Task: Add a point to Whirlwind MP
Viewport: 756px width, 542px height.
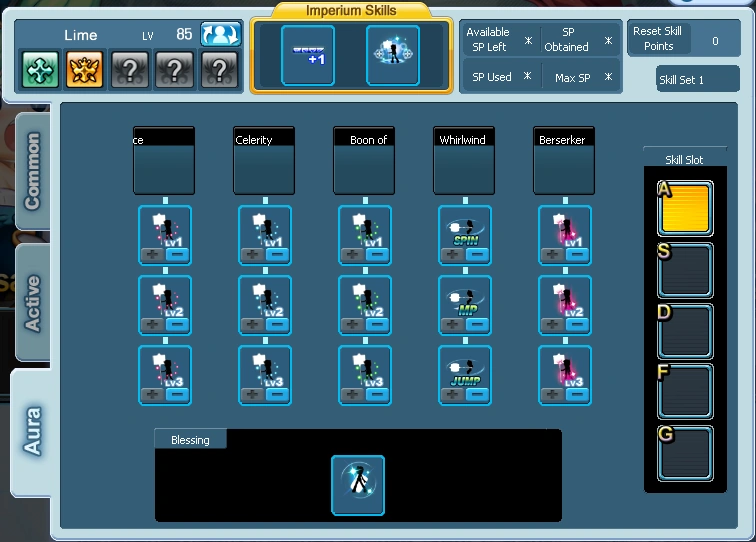Action: click(x=452, y=325)
